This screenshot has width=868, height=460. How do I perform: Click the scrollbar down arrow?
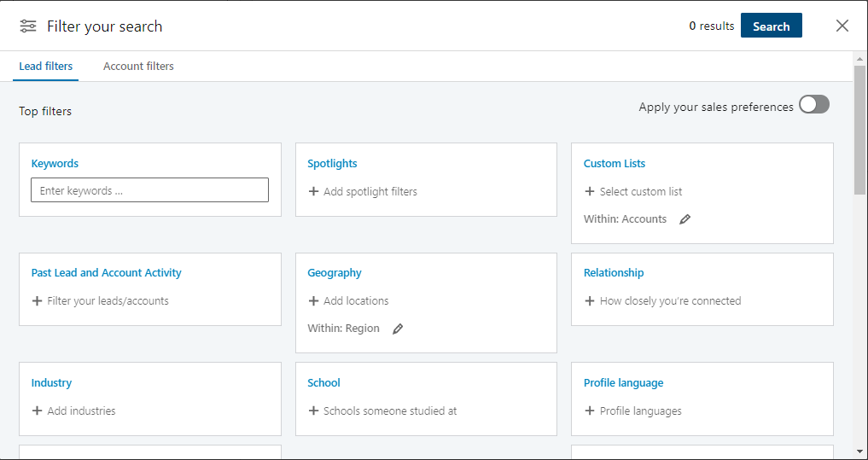point(859,451)
